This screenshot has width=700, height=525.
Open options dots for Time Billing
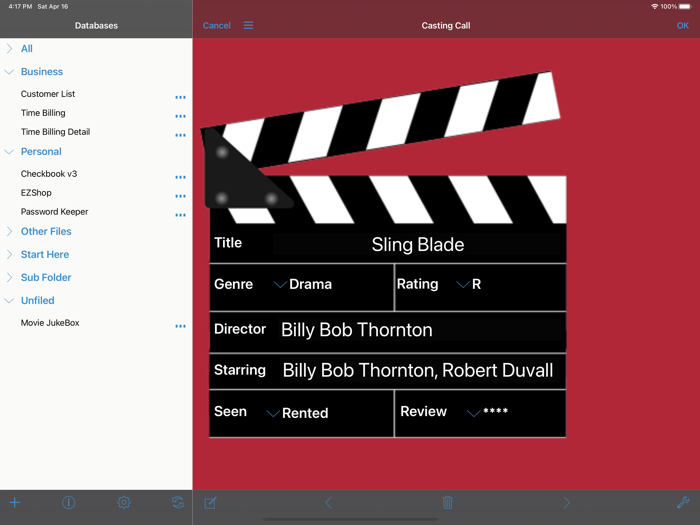180,117
